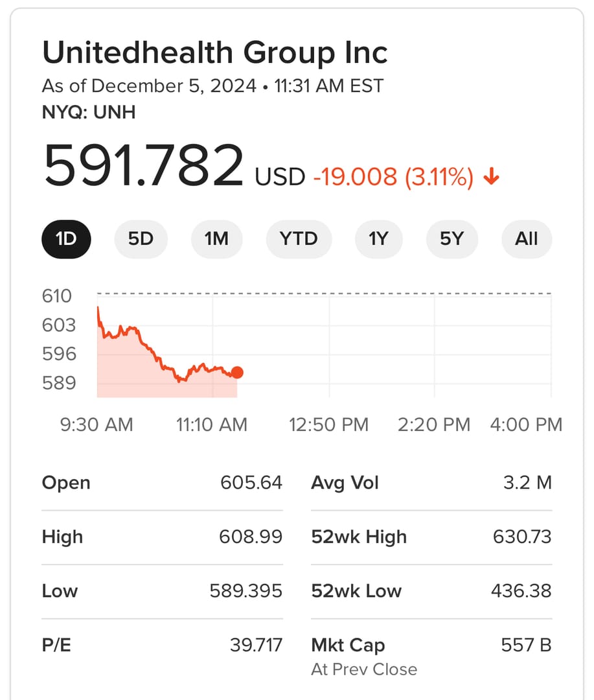This screenshot has height=700, width=594.
Task: Select the YTD range tab
Action: [299, 239]
